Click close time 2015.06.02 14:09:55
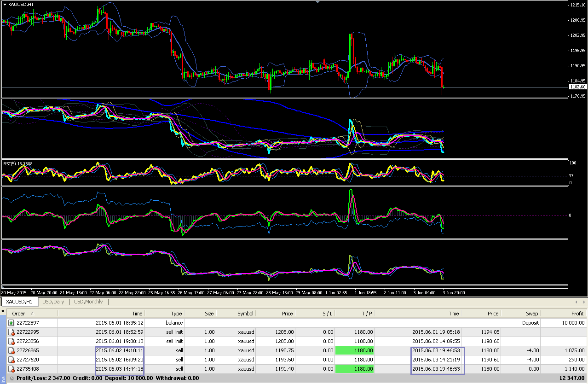This screenshot has width=588, height=384. point(435,341)
